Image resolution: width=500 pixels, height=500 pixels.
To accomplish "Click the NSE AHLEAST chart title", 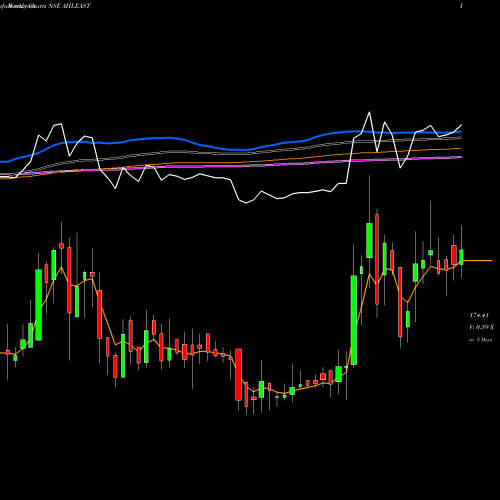I will [69, 6].
